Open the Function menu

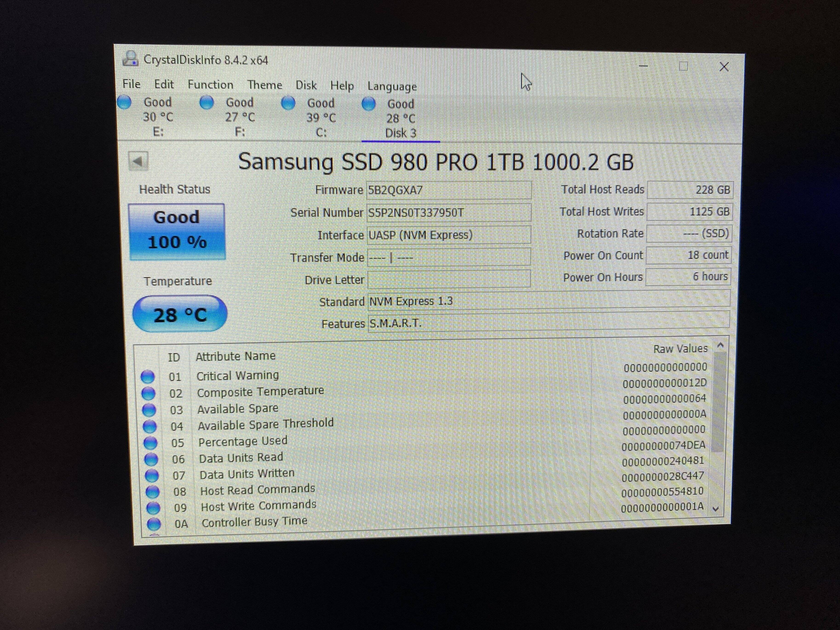coord(210,85)
